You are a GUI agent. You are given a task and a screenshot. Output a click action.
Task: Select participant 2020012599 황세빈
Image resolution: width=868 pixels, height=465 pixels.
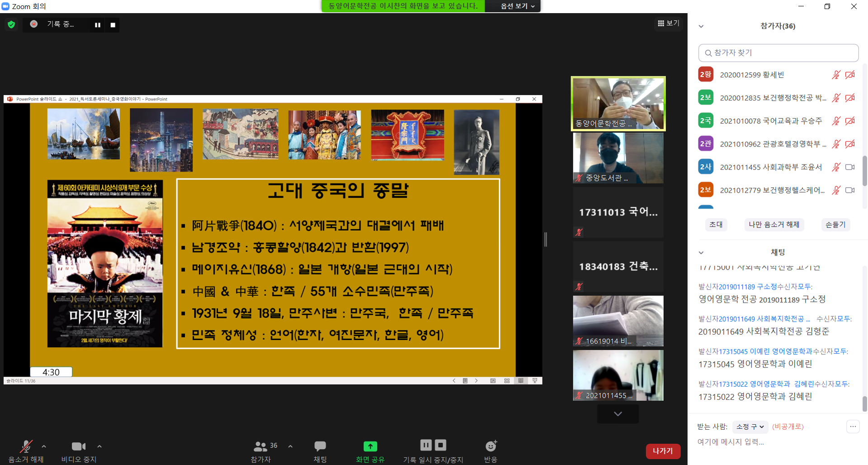point(777,75)
